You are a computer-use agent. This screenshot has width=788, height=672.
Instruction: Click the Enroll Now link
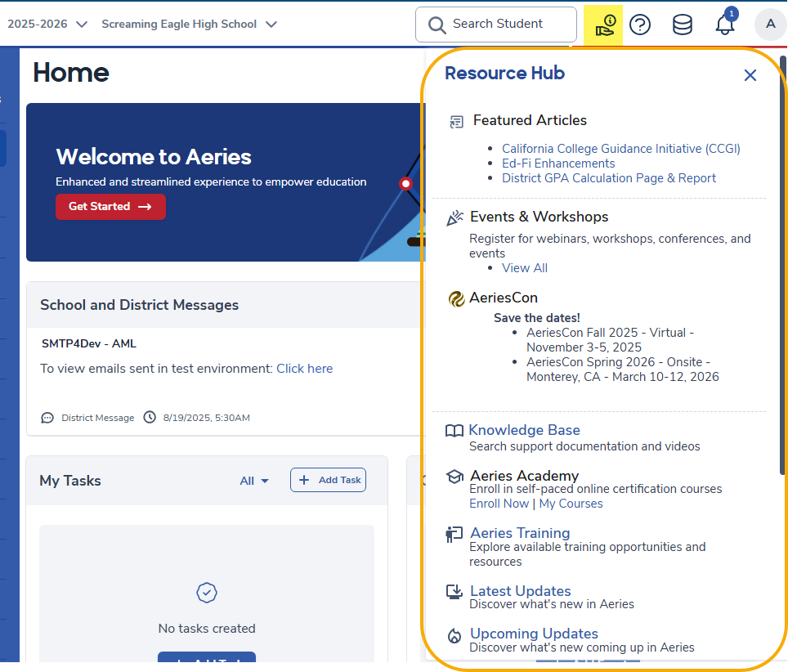coord(499,504)
